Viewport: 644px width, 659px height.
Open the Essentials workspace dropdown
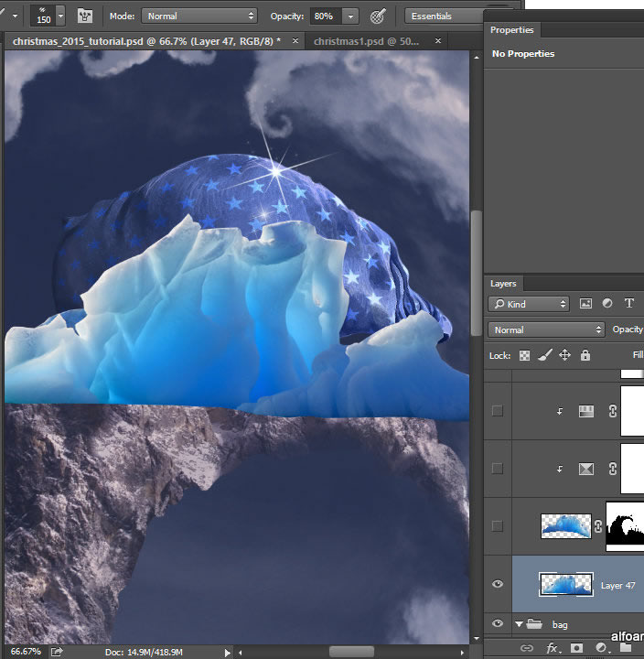(x=444, y=16)
